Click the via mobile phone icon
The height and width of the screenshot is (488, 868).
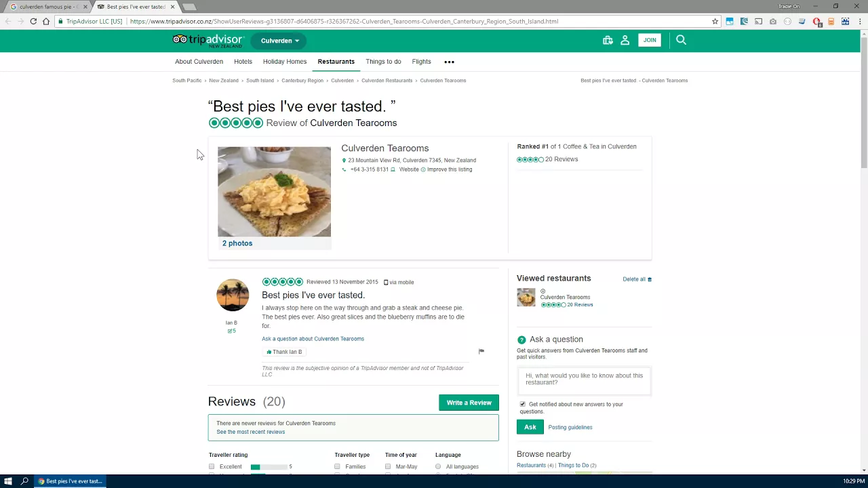click(x=386, y=283)
